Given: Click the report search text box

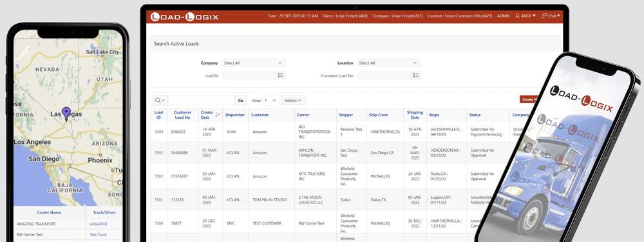Looking at the screenshot, I should (201, 101).
